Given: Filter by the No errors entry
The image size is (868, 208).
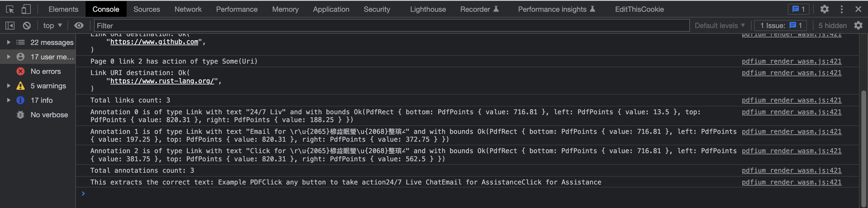Looking at the screenshot, I should point(46,71).
